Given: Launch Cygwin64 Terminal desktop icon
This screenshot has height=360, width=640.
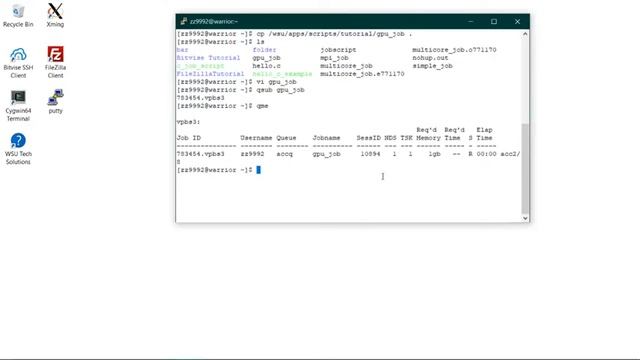Looking at the screenshot, I should coord(18,106).
